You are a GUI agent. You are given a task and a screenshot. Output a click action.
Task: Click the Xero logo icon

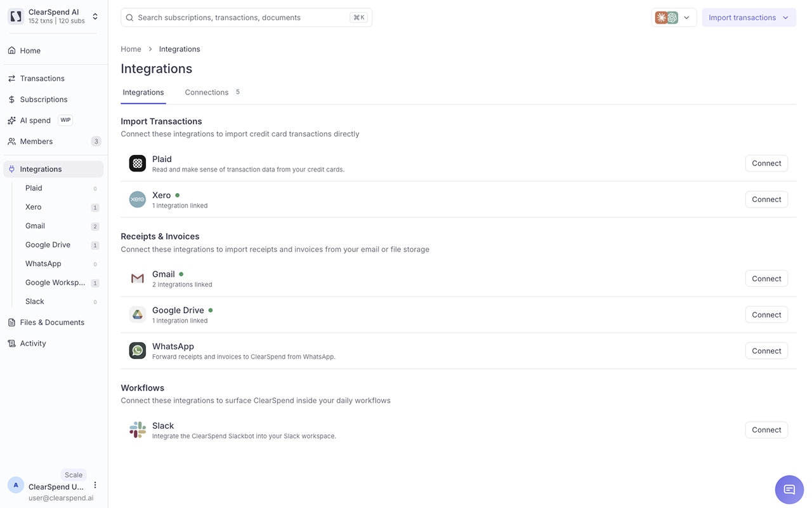point(138,199)
